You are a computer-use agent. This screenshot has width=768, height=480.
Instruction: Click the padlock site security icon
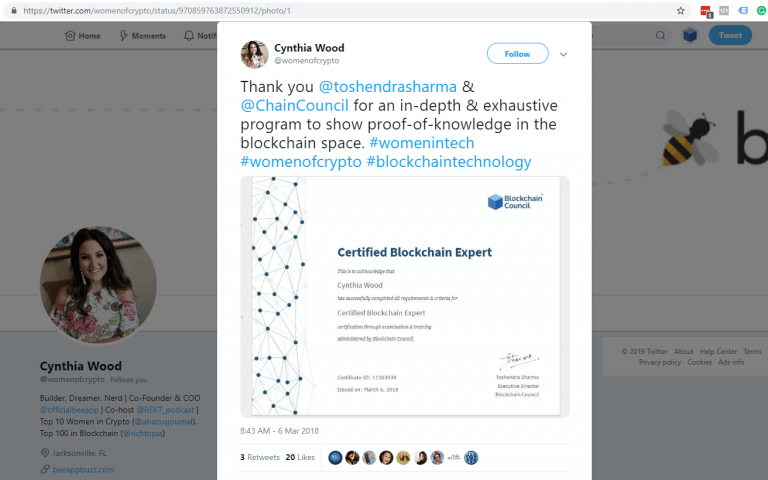(x=13, y=11)
